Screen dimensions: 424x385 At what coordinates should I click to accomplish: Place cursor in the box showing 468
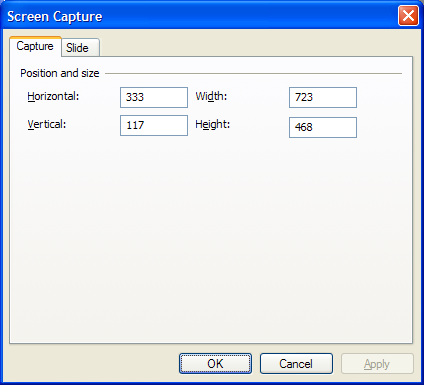(x=323, y=127)
